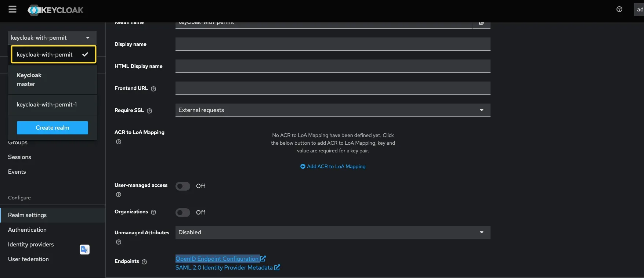The width and height of the screenshot is (644, 278).
Task: Show help for Require SSL
Action: tap(149, 111)
